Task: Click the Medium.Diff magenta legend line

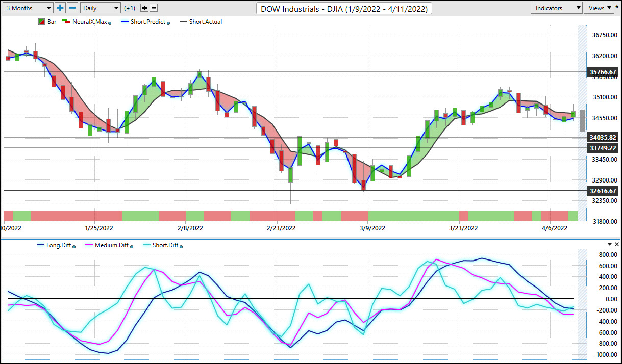Action: pos(88,245)
